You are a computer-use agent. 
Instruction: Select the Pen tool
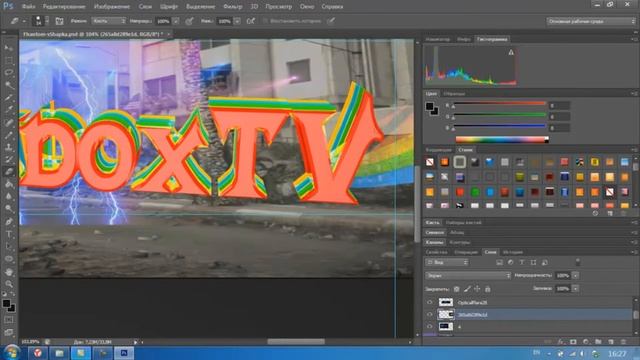coord(9,222)
